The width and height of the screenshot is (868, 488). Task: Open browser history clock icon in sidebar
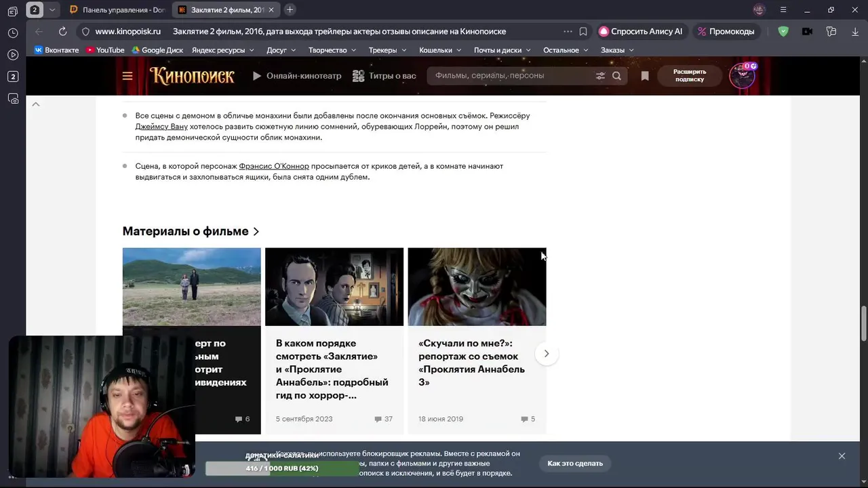(x=13, y=33)
